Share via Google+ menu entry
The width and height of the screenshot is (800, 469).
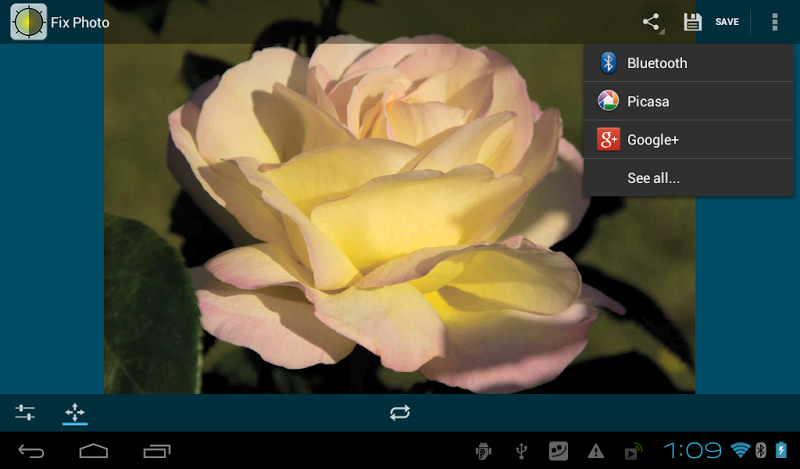pyautogui.click(x=689, y=139)
